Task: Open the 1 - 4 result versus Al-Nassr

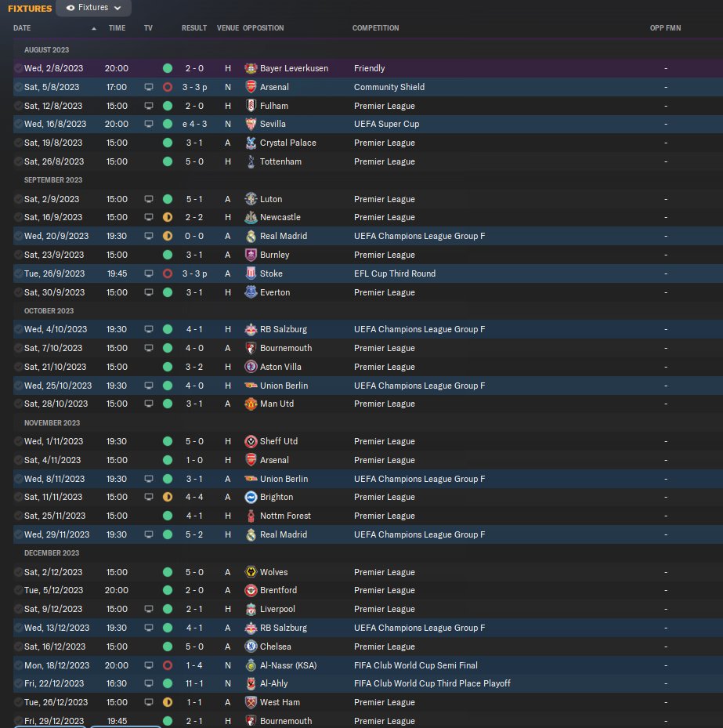Action: pyautogui.click(x=194, y=665)
